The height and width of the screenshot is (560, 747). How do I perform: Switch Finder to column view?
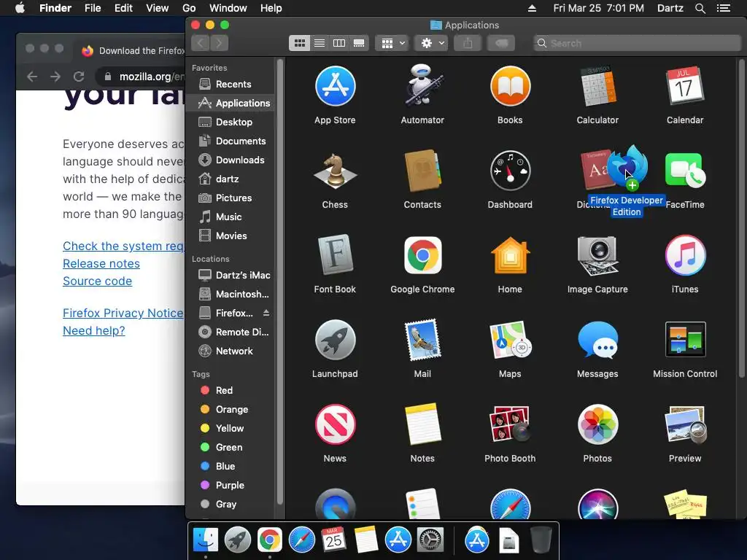pyautogui.click(x=339, y=43)
